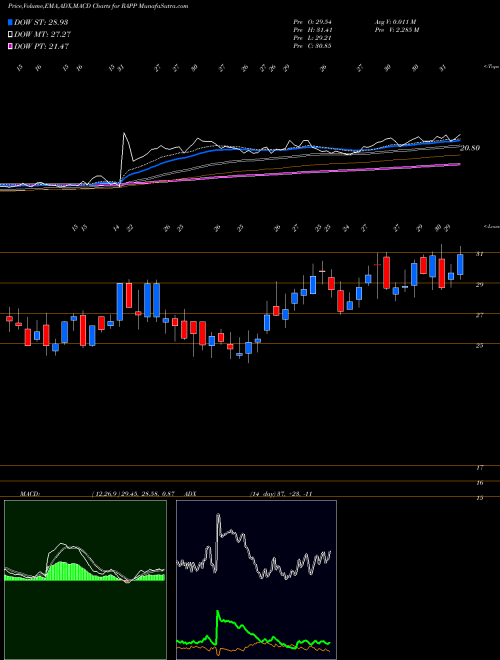Click the first red candlestick on the left
The image size is (500, 660).
pyautogui.click(x=9, y=319)
